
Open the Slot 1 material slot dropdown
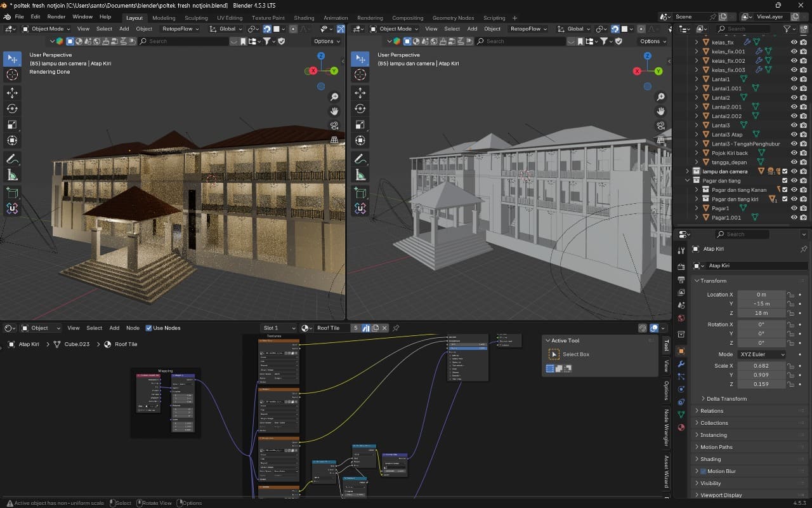[278, 328]
